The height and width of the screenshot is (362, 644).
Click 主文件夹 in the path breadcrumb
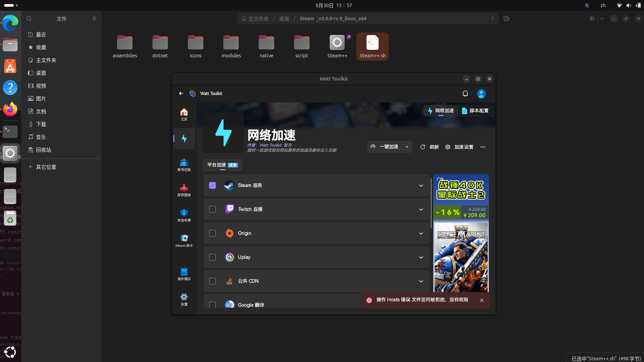pos(255,19)
